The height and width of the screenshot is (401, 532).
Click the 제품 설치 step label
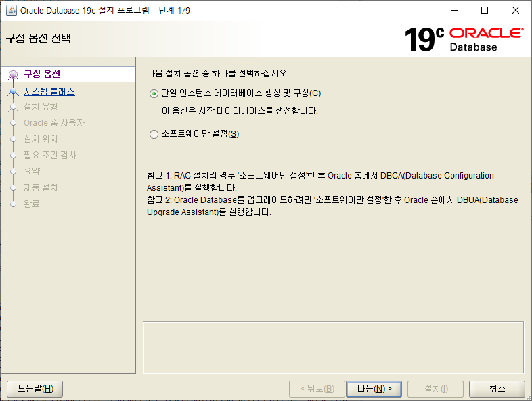pyautogui.click(x=41, y=187)
